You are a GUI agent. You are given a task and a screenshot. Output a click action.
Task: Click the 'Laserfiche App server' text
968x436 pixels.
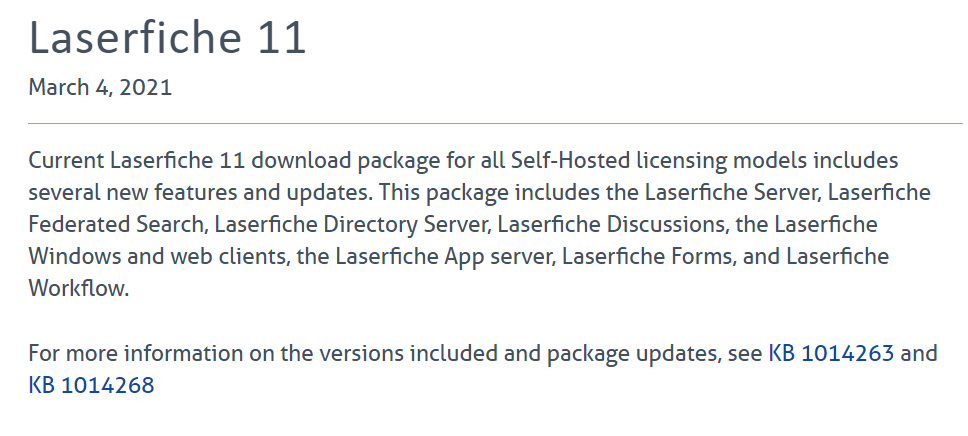click(x=445, y=257)
